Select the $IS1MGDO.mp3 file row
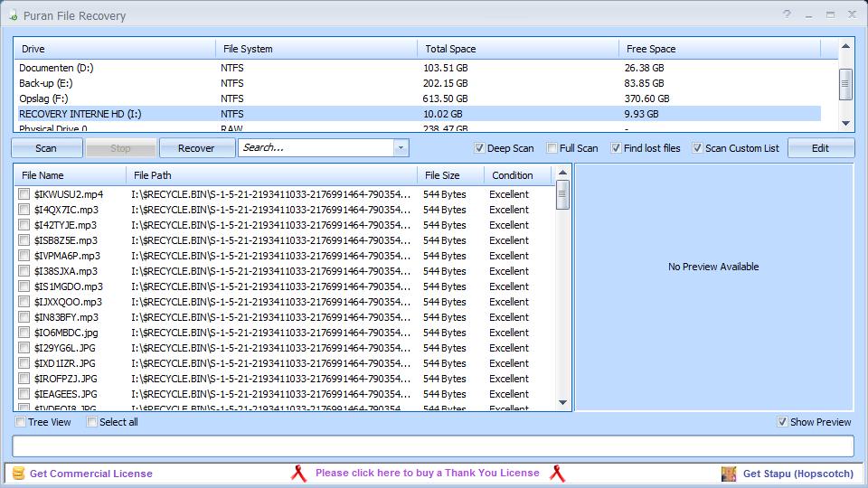The height and width of the screenshot is (488, 868). (x=285, y=286)
